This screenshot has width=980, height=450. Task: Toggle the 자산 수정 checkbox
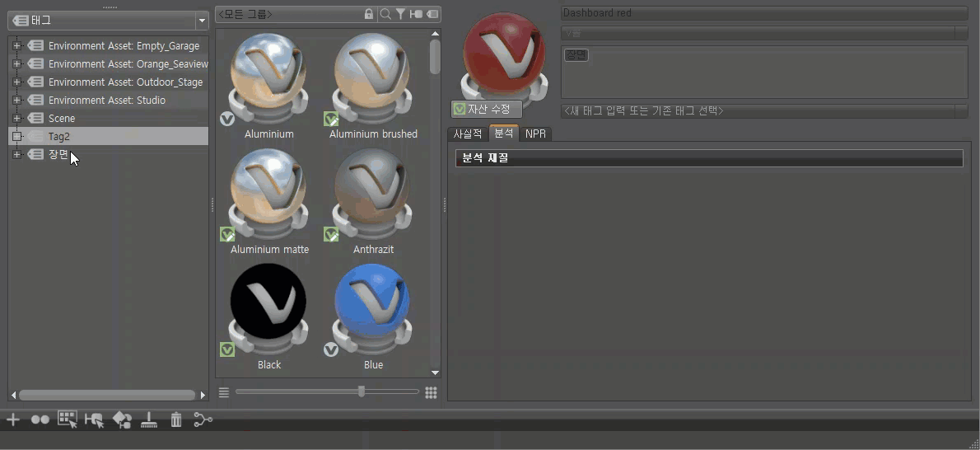[x=460, y=110]
